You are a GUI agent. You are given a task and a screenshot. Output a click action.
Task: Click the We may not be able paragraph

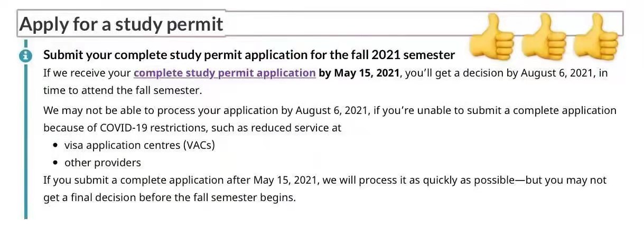point(330,119)
